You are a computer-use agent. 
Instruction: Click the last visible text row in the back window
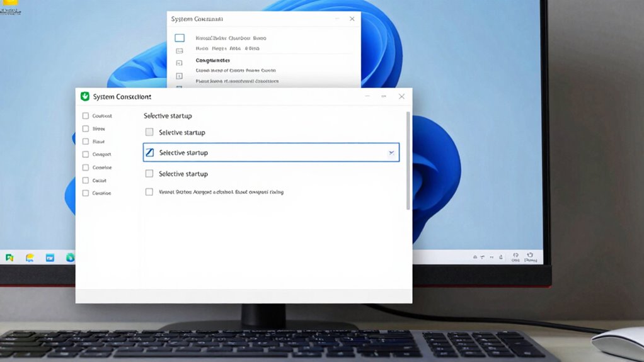[237, 81]
